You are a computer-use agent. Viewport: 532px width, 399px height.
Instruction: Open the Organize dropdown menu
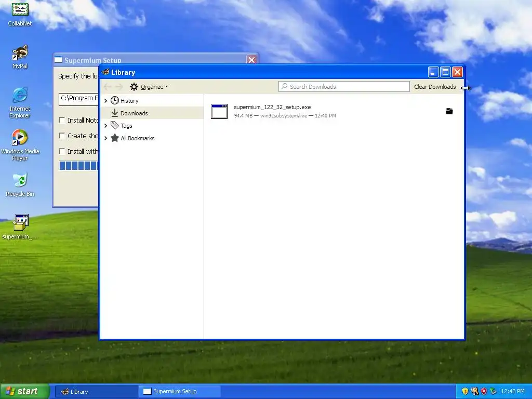pyautogui.click(x=149, y=87)
